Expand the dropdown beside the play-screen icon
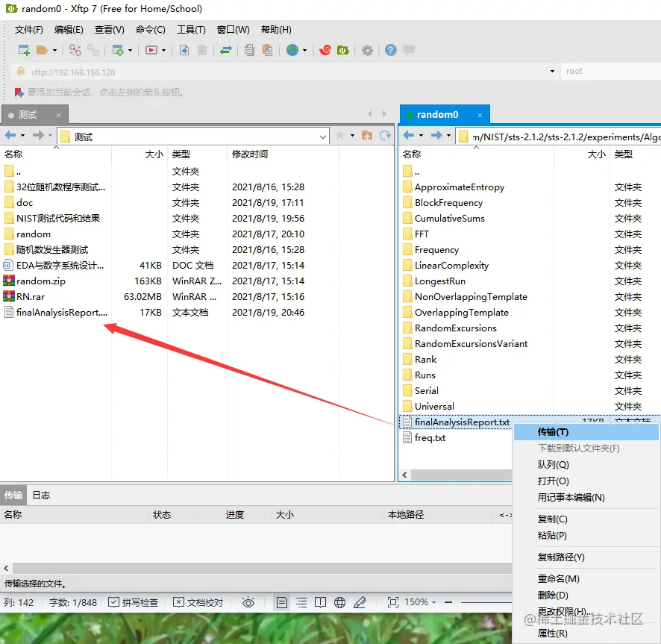661x644 pixels. (x=163, y=51)
